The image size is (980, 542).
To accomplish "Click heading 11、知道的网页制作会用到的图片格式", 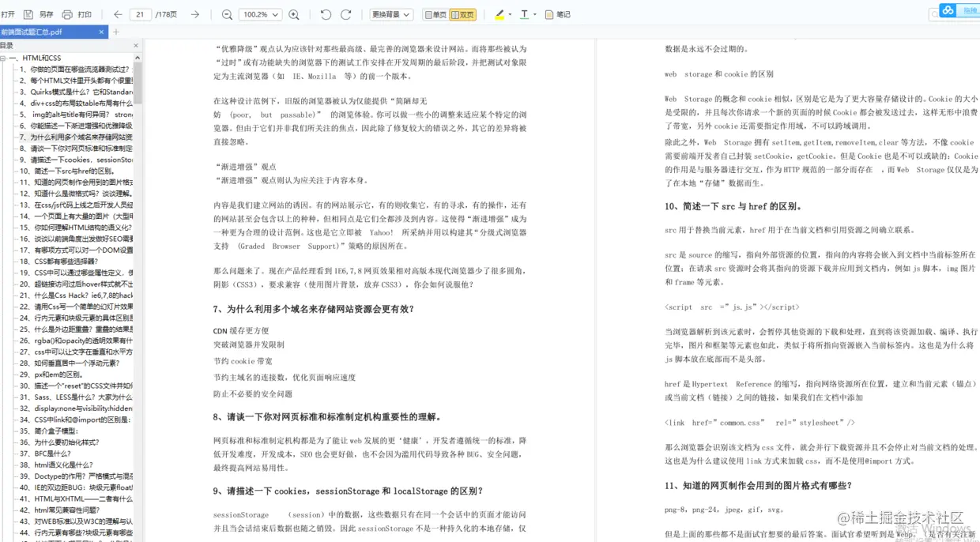I will (758, 485).
